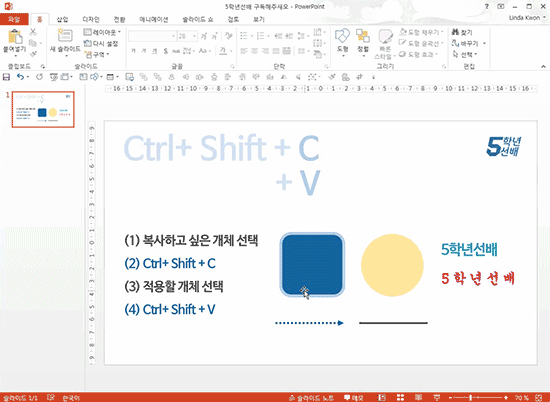Click the Replace (바꾸기) button

pos(465,43)
